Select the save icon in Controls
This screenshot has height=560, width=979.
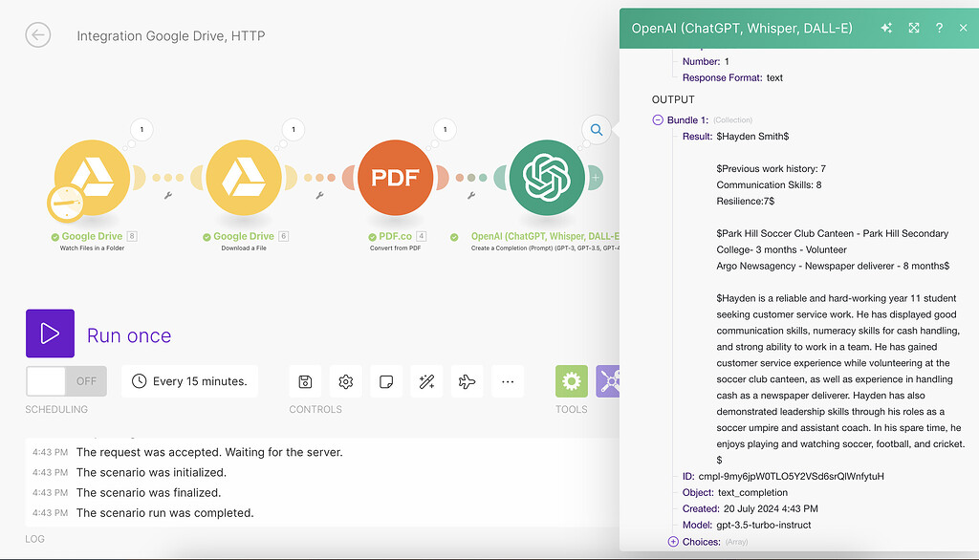(305, 380)
